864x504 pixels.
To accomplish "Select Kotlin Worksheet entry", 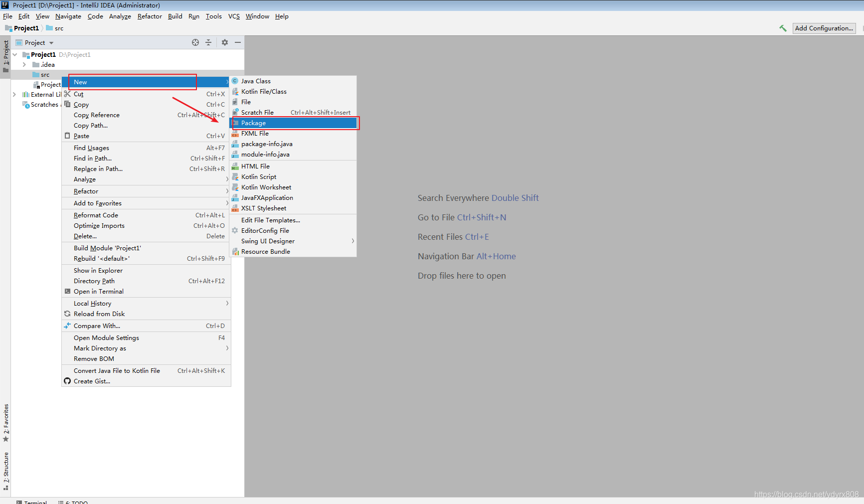I will 293,187.
